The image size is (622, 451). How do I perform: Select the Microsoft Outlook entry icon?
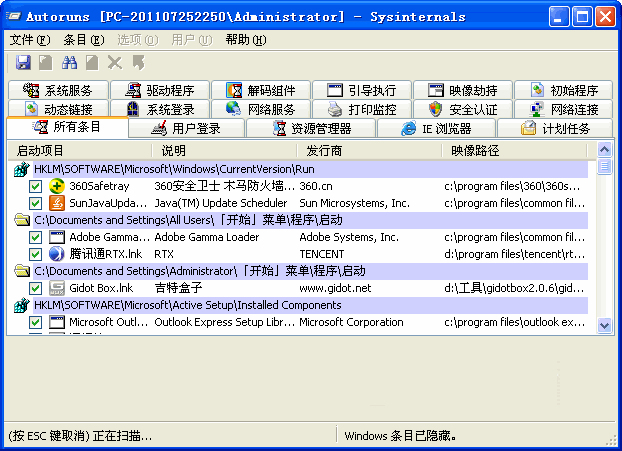tap(58, 322)
